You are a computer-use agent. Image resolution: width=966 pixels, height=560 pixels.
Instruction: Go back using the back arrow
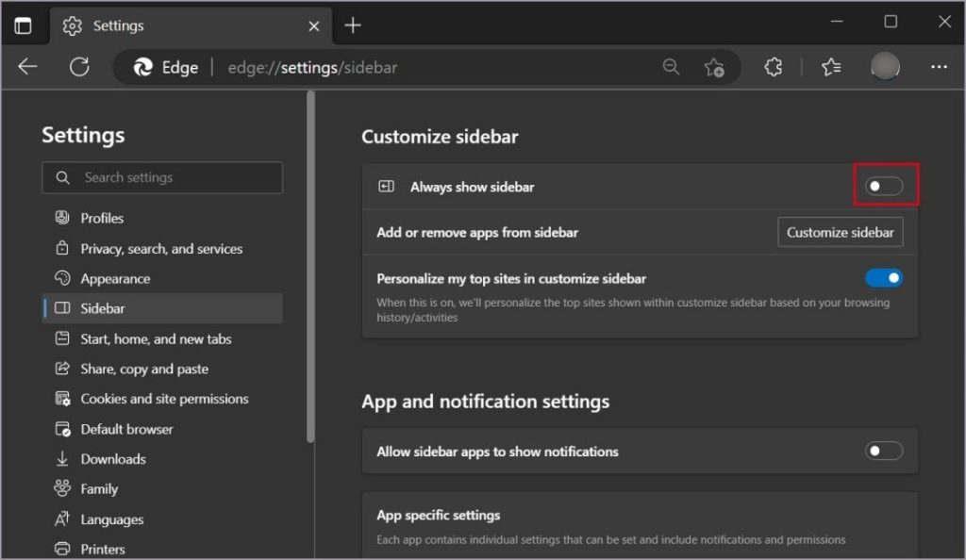27,66
